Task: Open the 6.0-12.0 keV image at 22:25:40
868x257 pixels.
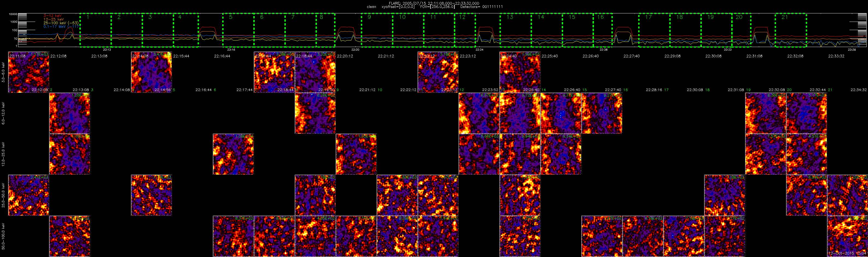Action: [561, 113]
